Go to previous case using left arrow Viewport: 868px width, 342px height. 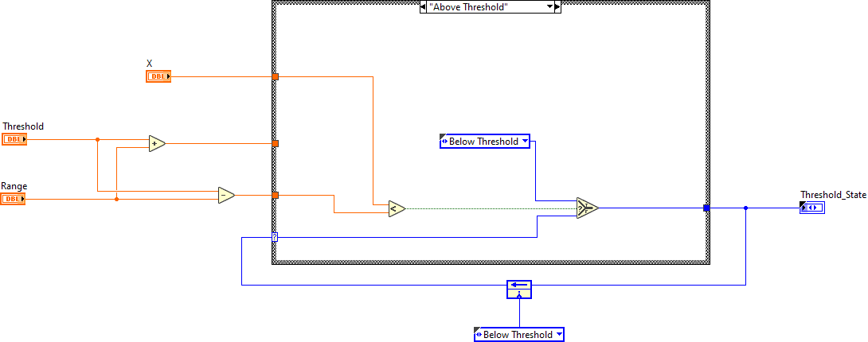point(423,7)
